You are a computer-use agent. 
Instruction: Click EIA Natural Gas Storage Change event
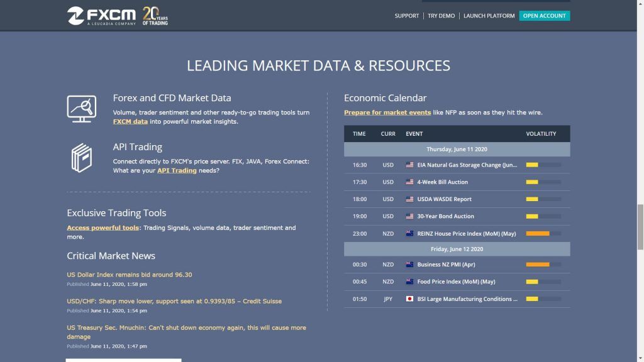(x=467, y=165)
